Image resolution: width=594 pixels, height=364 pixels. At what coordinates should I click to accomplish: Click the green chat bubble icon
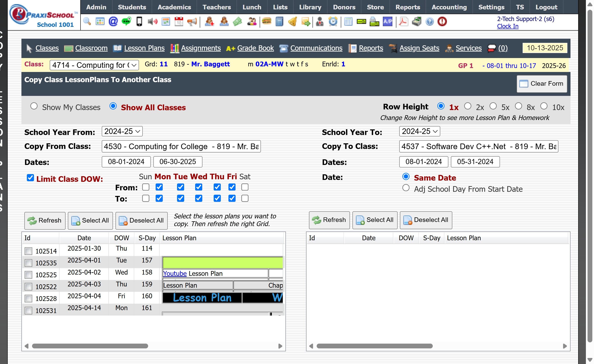(126, 22)
